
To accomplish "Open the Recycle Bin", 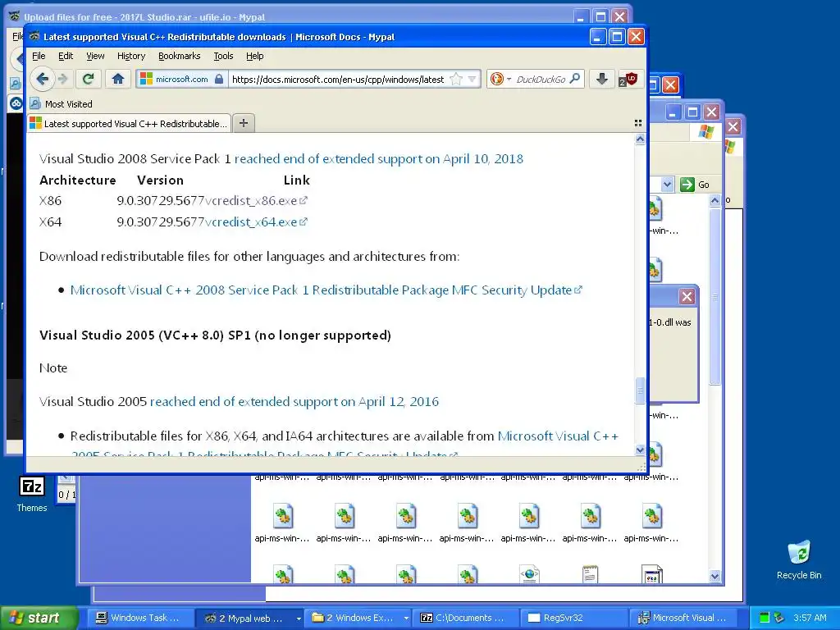I will pyautogui.click(x=799, y=559).
